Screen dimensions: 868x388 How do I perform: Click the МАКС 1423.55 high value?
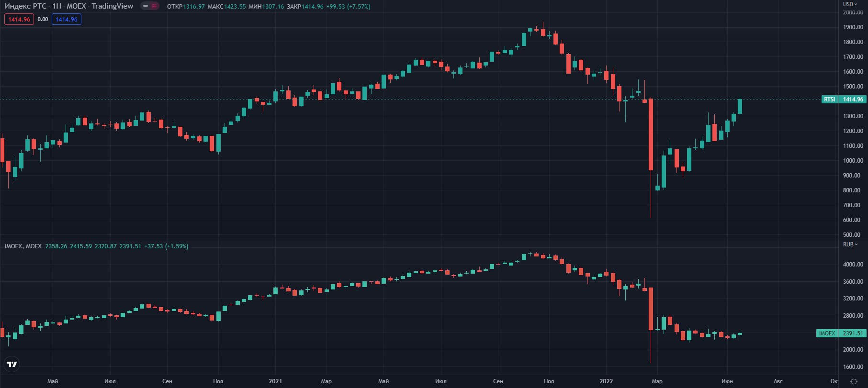click(226, 7)
